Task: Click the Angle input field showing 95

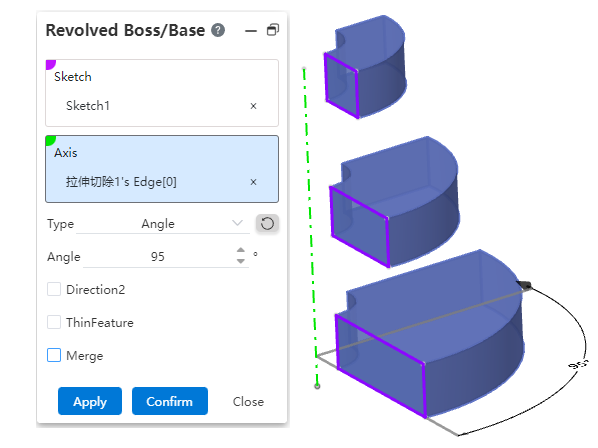Action: point(158,257)
